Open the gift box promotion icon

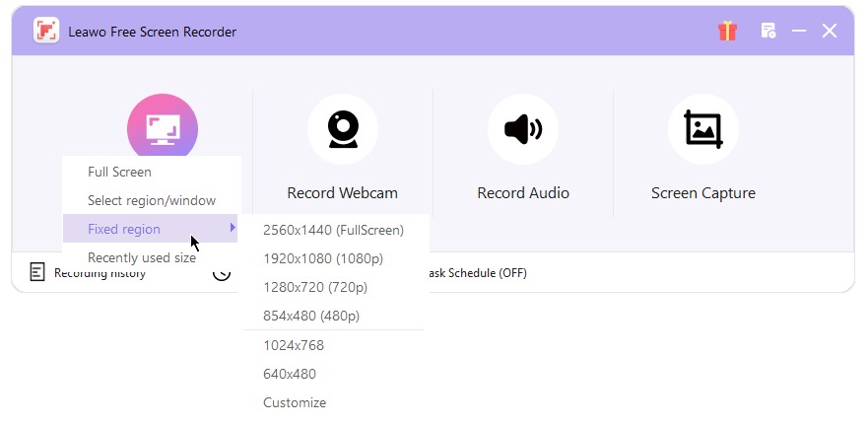click(x=727, y=31)
